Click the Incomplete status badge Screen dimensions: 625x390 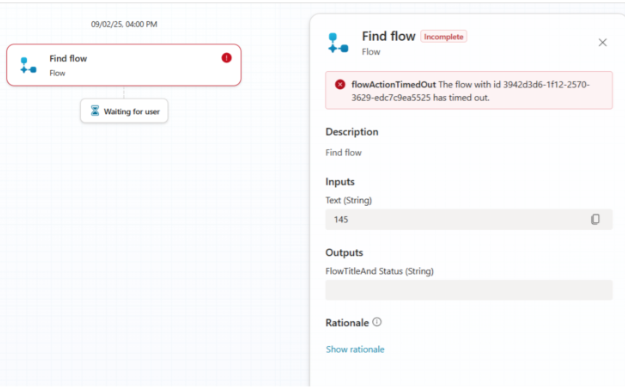[x=444, y=37]
